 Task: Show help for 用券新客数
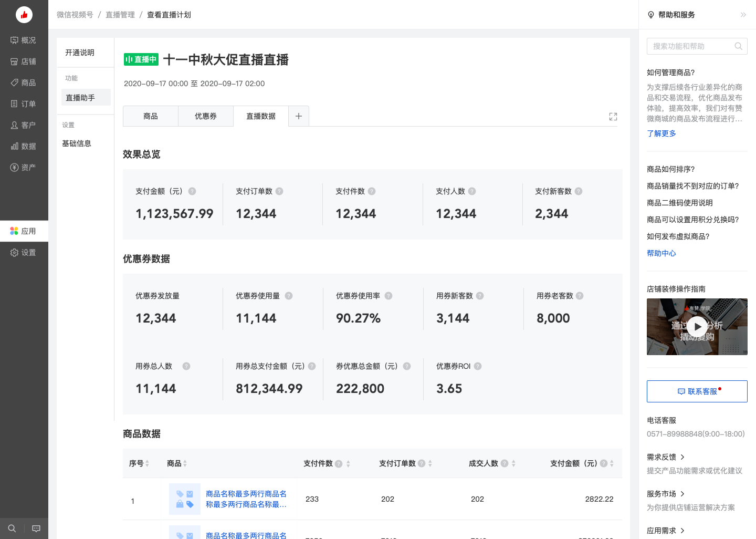(480, 296)
